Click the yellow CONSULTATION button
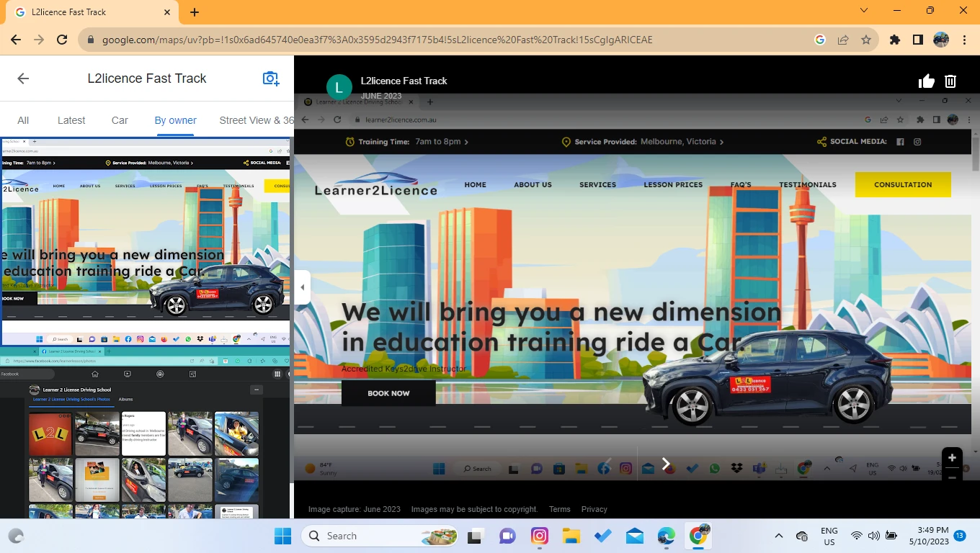The height and width of the screenshot is (553, 980). coord(903,184)
